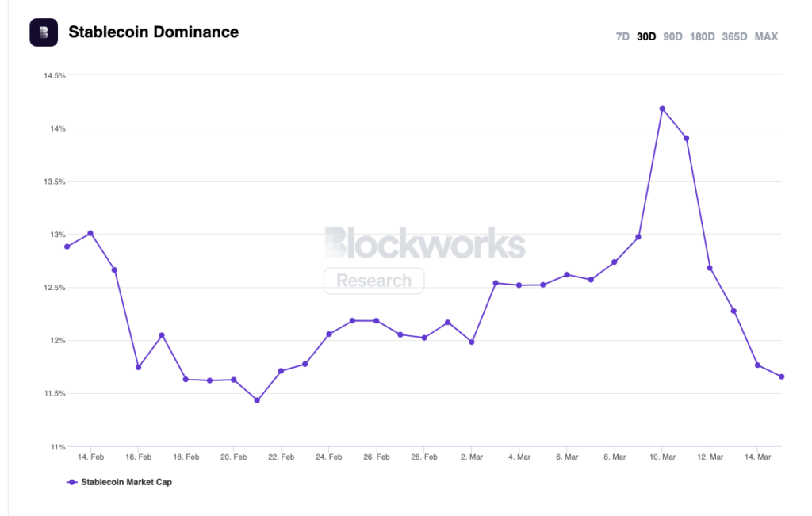Image resolution: width=812 pixels, height=516 pixels.
Task: Select the 7D time range
Action: click(x=622, y=36)
